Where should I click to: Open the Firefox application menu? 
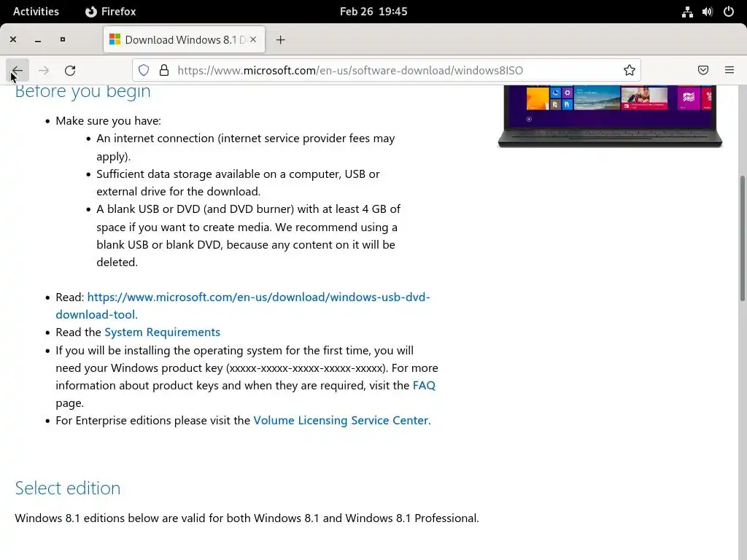pos(729,71)
